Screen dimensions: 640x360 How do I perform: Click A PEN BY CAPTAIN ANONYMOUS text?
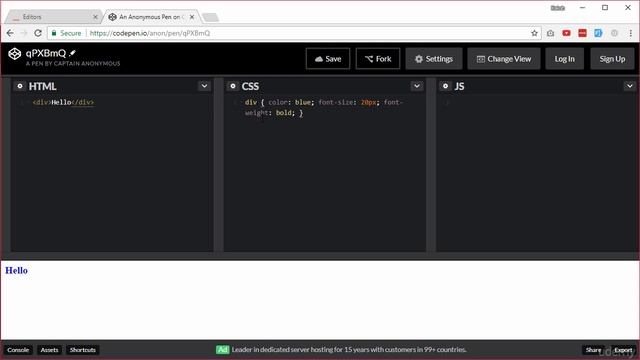73,64
